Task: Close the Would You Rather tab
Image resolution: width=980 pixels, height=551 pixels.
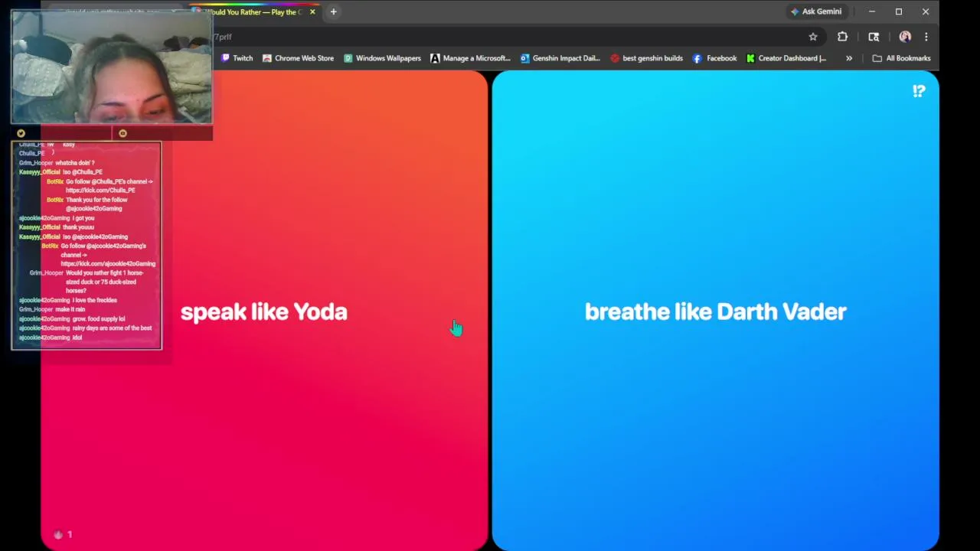Action: coord(312,11)
